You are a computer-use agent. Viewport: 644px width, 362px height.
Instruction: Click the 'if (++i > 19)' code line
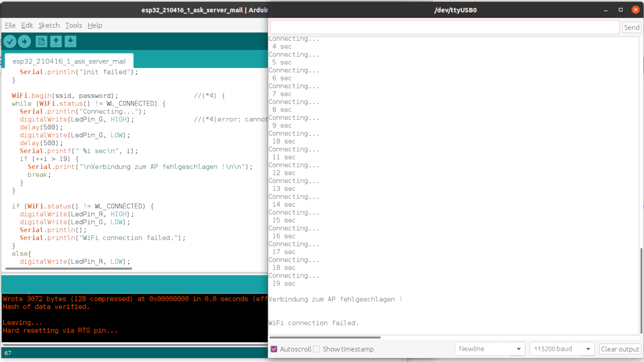coord(49,159)
